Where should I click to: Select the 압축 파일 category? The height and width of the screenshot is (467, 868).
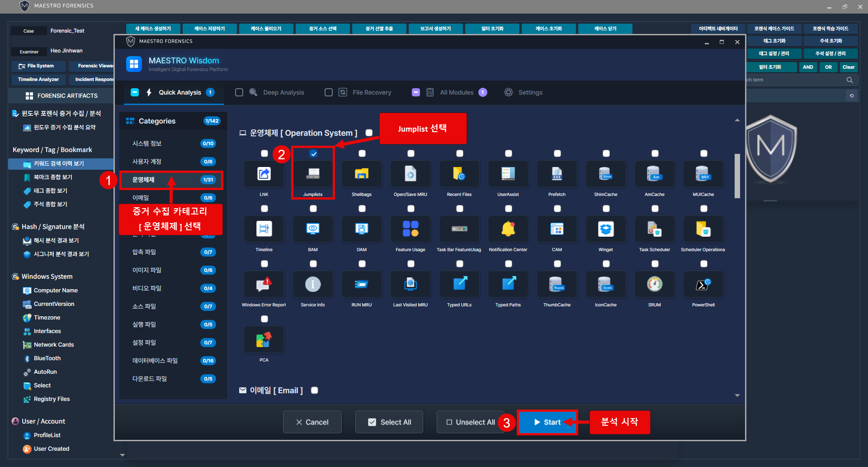click(x=173, y=252)
